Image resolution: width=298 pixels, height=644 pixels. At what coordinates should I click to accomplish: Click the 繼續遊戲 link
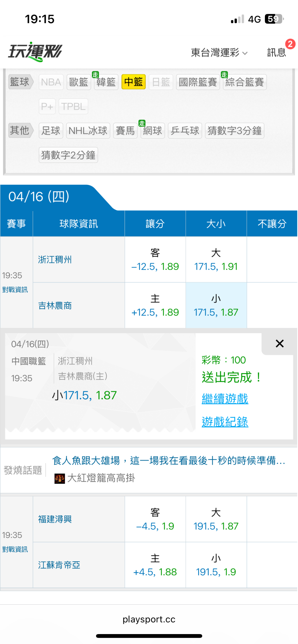coord(225,399)
